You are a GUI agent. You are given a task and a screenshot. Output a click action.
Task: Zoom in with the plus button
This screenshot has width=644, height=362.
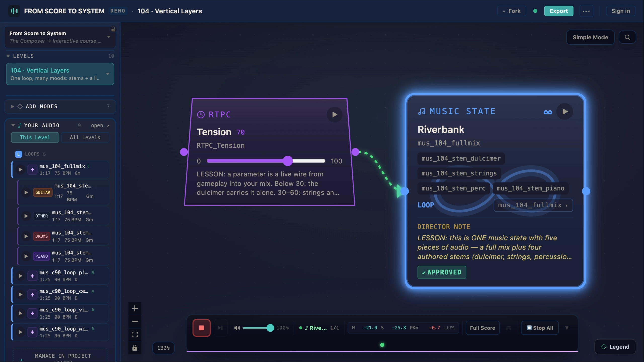coord(135,308)
